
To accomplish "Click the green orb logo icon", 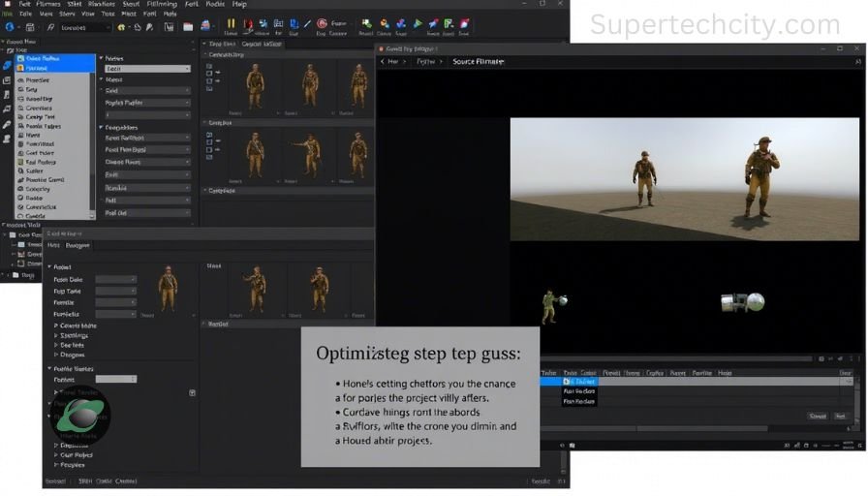I will (x=80, y=417).
